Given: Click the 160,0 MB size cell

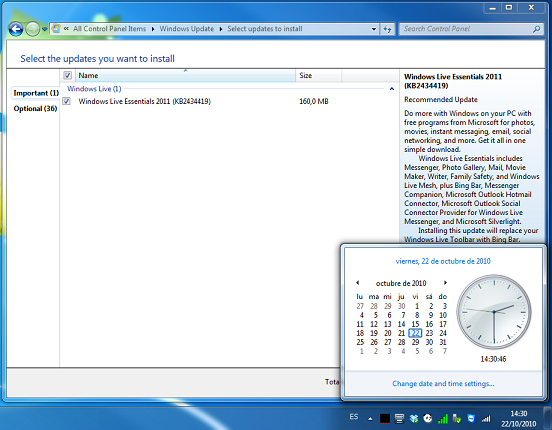Looking at the screenshot, I should click(x=314, y=101).
